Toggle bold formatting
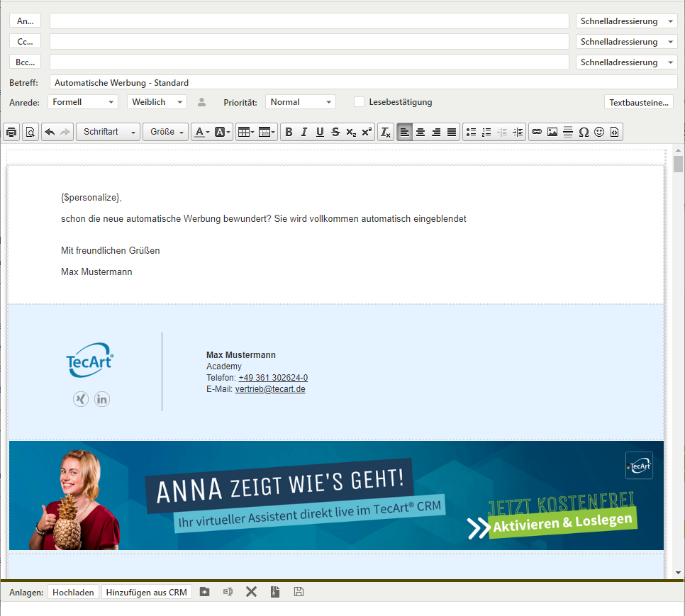 [x=288, y=132]
